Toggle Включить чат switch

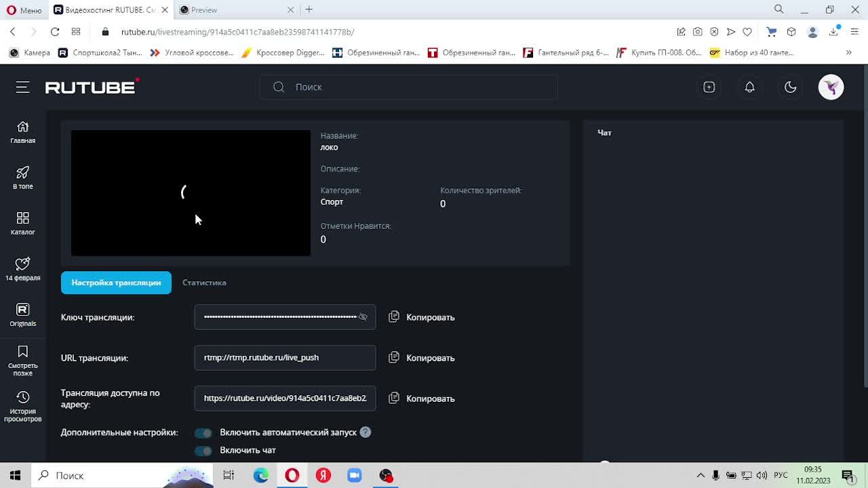pyautogui.click(x=203, y=450)
